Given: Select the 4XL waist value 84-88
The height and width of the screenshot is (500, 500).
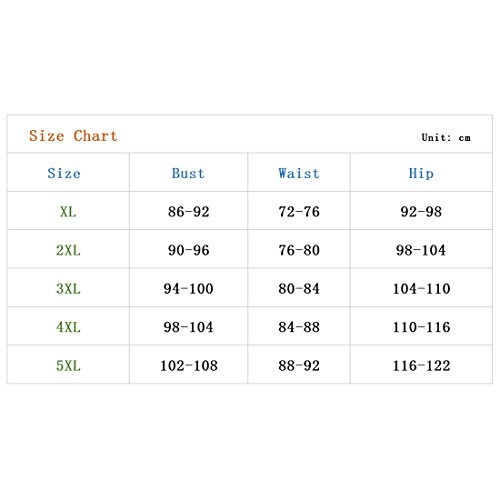Looking at the screenshot, I should coord(299,327).
